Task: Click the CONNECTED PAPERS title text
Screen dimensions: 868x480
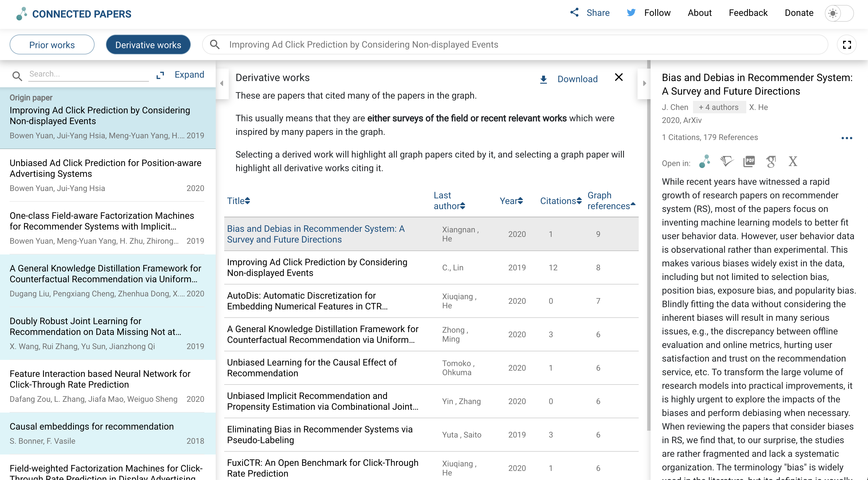Action: click(82, 14)
